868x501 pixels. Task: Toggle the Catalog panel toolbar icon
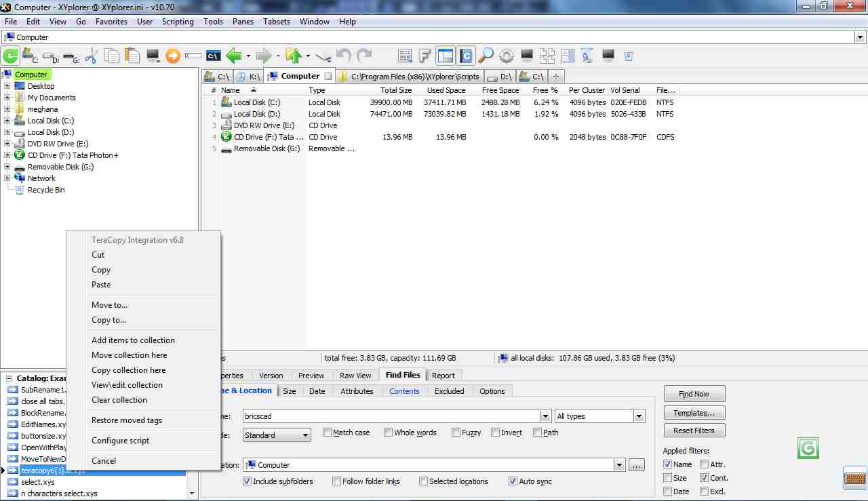point(465,56)
